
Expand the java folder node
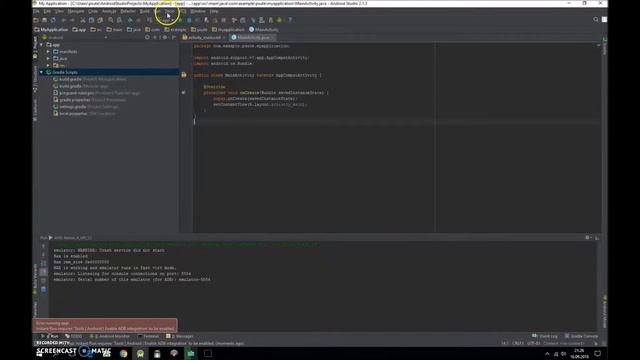48,58
